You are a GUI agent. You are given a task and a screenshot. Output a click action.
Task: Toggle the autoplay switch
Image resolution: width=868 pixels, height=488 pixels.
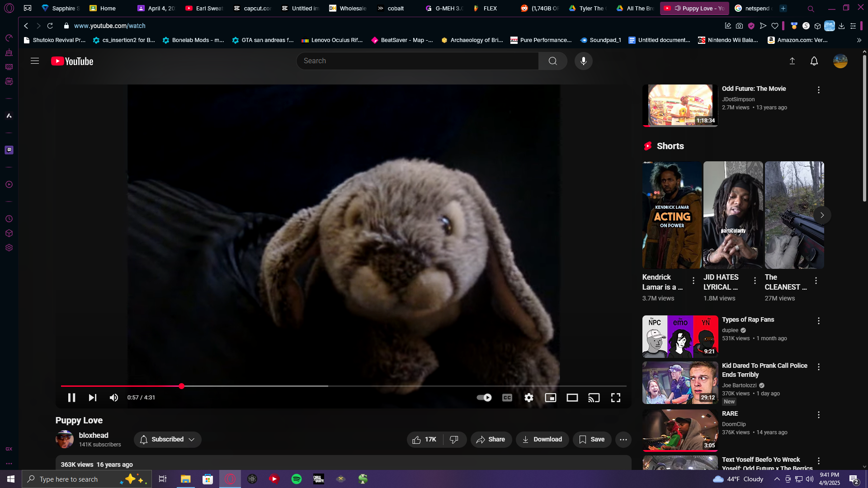(x=484, y=398)
